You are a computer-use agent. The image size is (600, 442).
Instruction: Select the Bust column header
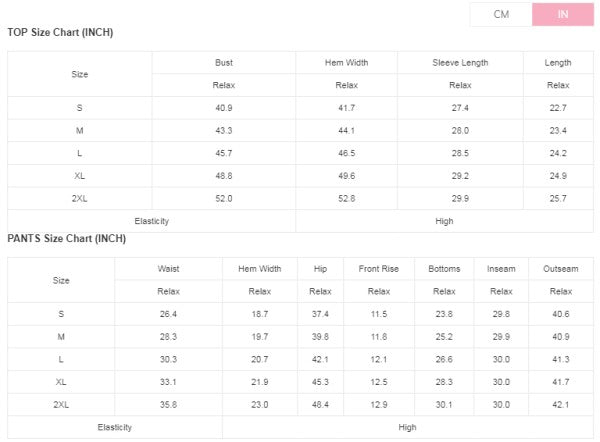[x=224, y=63]
